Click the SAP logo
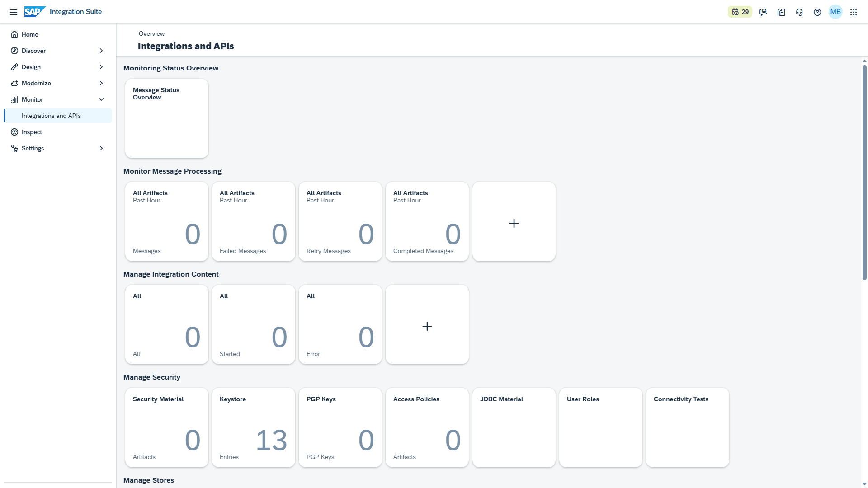This screenshot has height=488, width=868. click(35, 12)
